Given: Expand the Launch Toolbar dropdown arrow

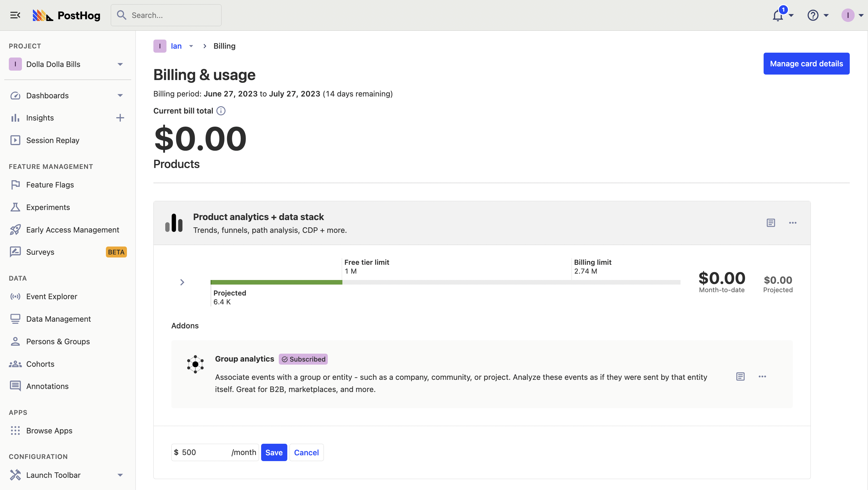Looking at the screenshot, I should pyautogui.click(x=120, y=475).
